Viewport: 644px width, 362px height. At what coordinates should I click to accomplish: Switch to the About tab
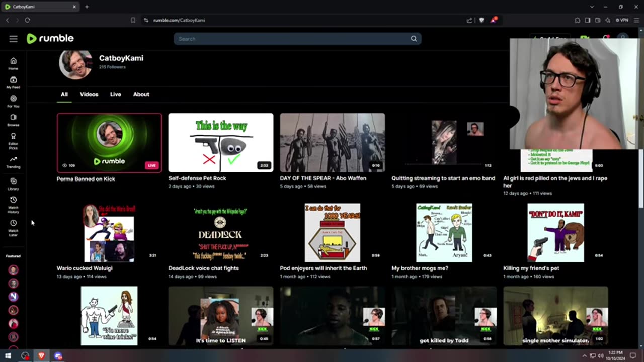point(141,94)
